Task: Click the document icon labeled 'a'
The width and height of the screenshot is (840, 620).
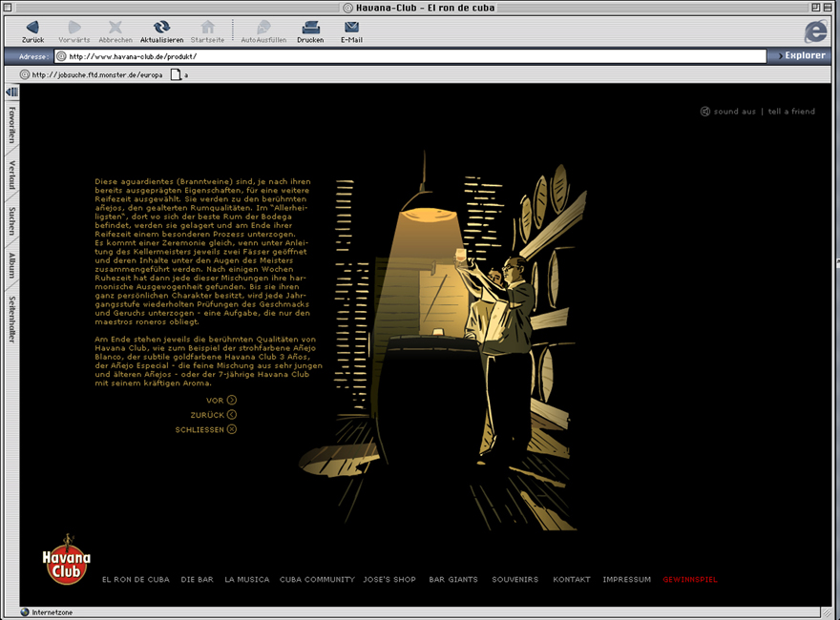Action: click(176, 75)
